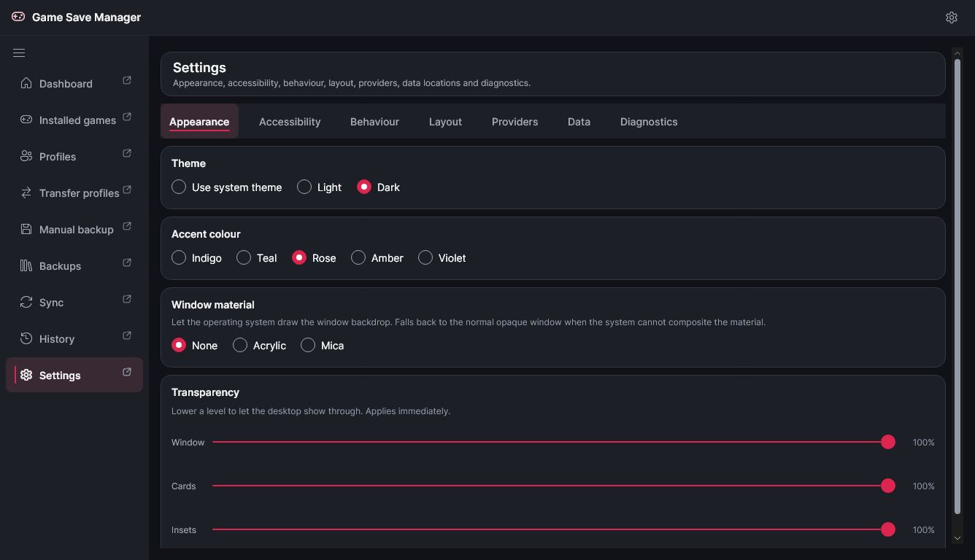Click the Backups library icon
The image size is (975, 560).
26,265
